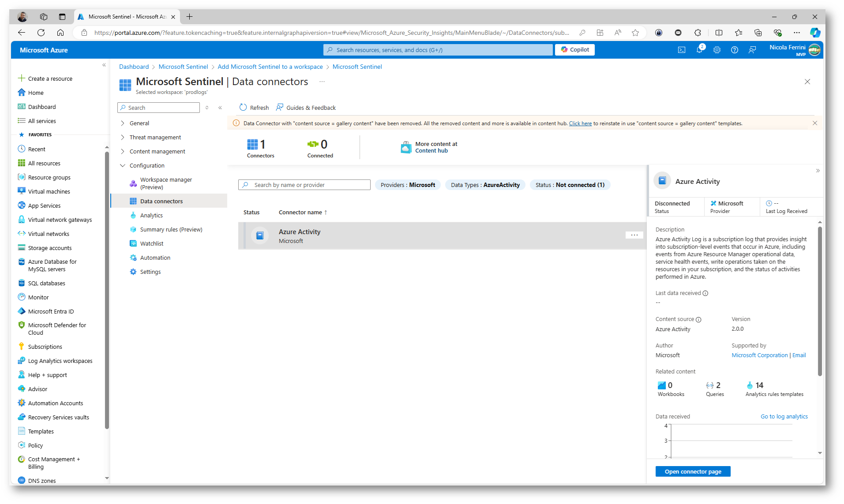Open Nicola Ferrini account menu
844x504 pixels.
coord(794,50)
